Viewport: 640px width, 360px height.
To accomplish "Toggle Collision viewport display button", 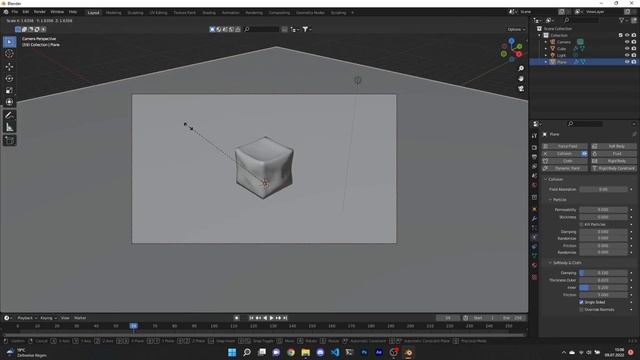I will 584,154.
